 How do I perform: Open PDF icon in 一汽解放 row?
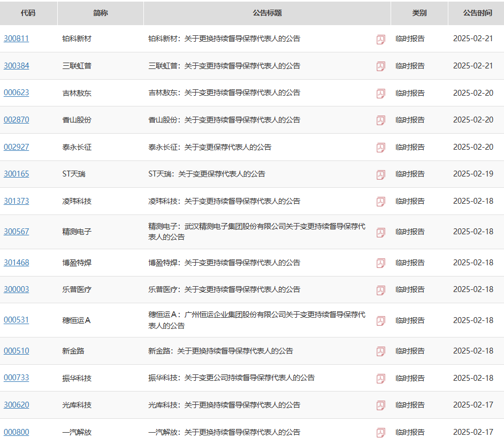(x=380, y=432)
